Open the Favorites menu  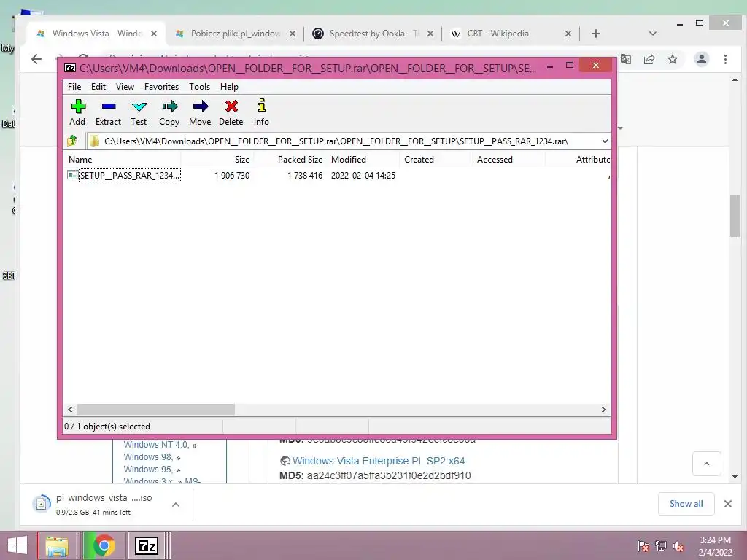pos(161,87)
